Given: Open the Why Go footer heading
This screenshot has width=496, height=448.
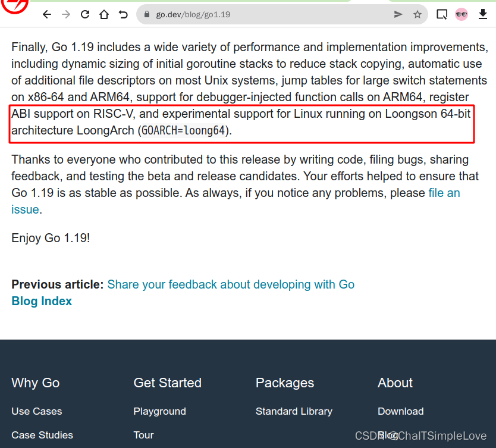Looking at the screenshot, I should coord(36,383).
